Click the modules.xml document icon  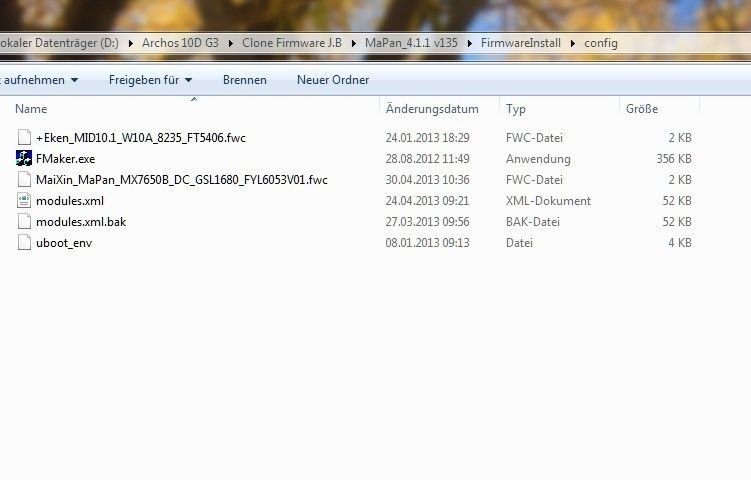(24, 201)
